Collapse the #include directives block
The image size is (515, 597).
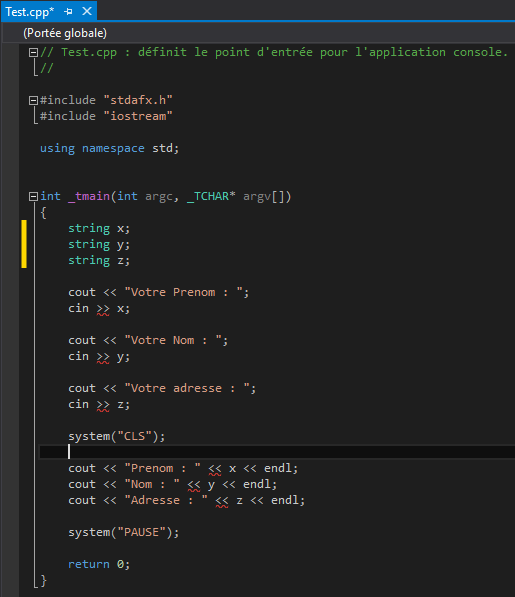point(33,101)
